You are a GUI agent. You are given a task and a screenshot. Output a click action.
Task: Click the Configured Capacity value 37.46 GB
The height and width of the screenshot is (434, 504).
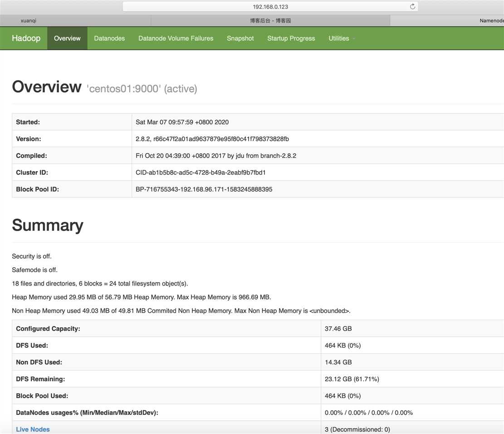click(338, 329)
